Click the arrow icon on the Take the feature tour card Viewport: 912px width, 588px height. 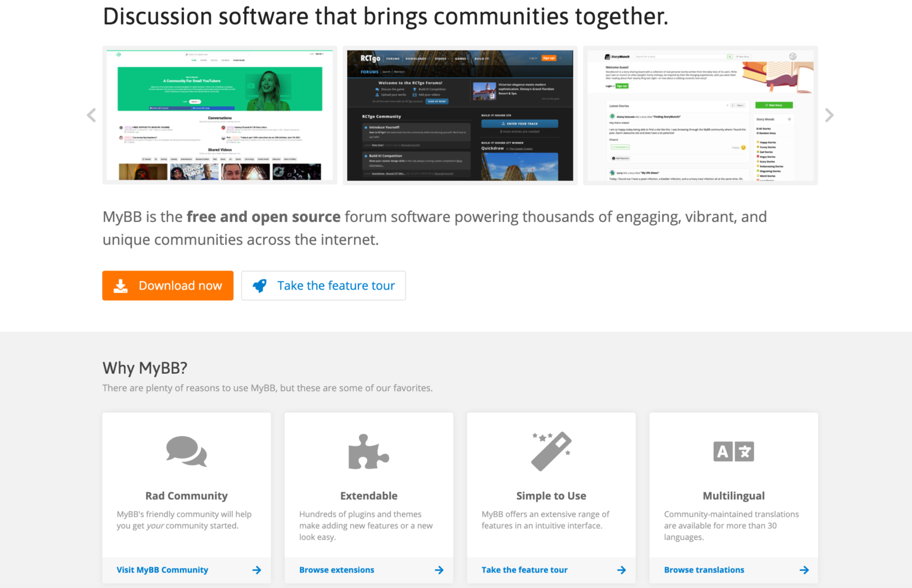click(622, 570)
